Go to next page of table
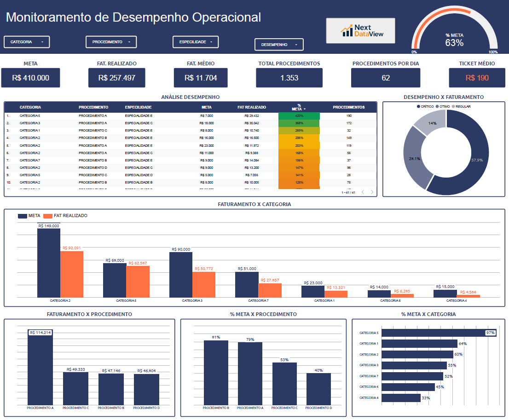This screenshot has width=509, height=420. pos(372,192)
